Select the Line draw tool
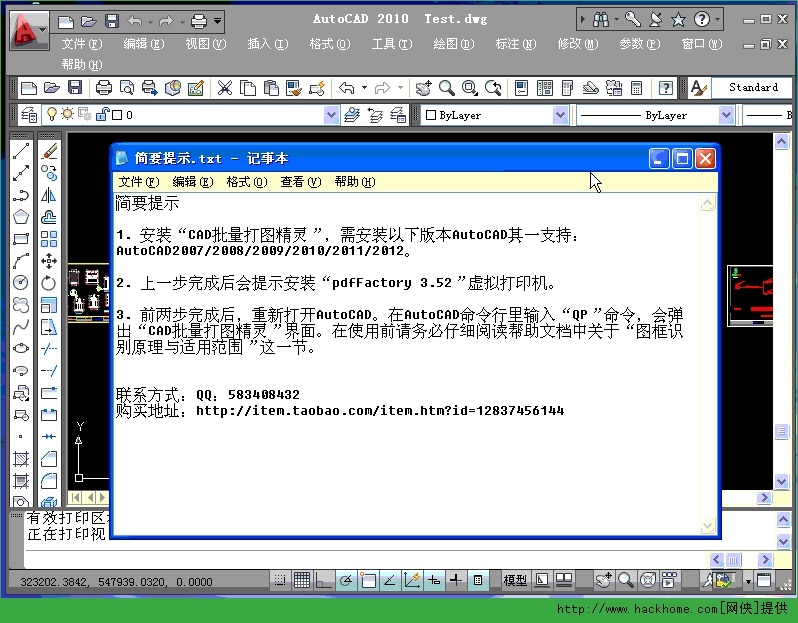The height and width of the screenshot is (623, 798). 21,151
